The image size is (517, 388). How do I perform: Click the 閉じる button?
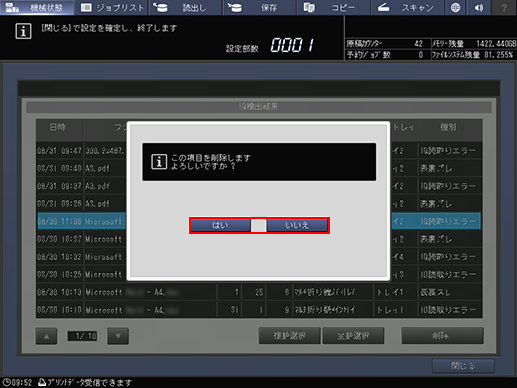pos(463,366)
